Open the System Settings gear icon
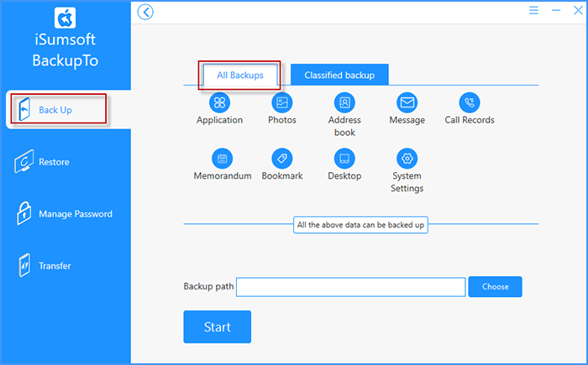This screenshot has height=365, width=588. click(x=407, y=159)
